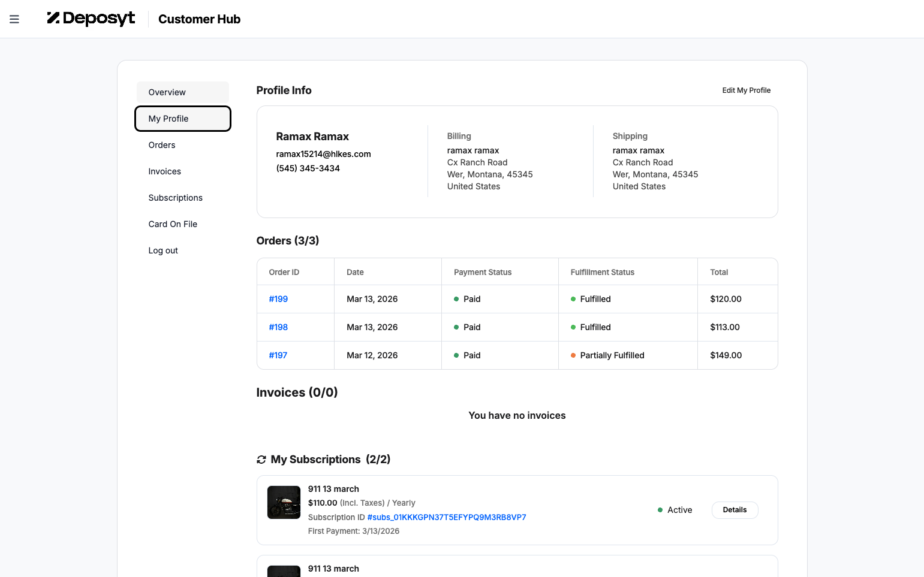The height and width of the screenshot is (577, 924).
Task: Click 'You have no invoices' message
Action: coord(517,415)
